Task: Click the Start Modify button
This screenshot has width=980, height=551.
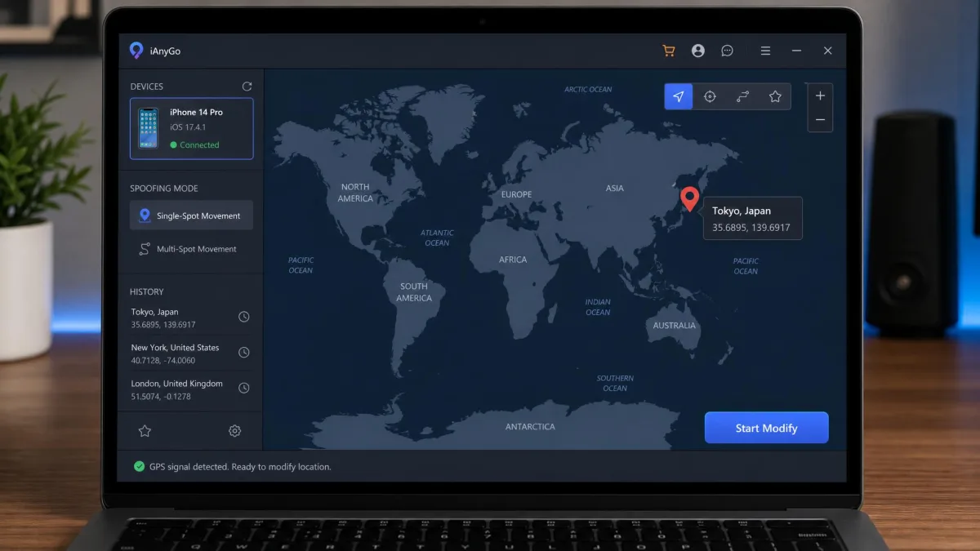Action: pos(766,428)
